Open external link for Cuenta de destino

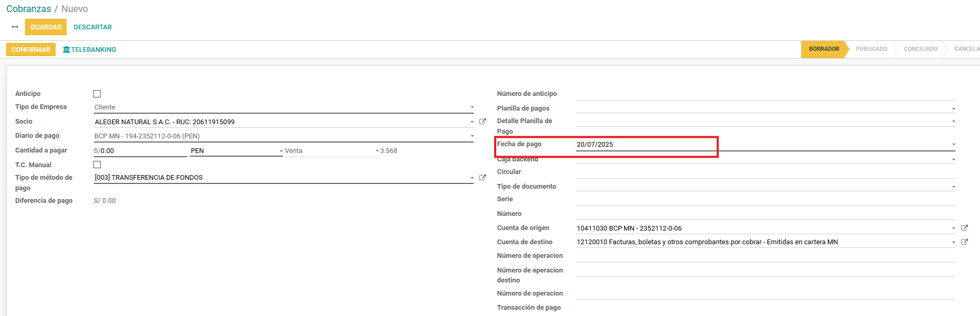[964, 242]
